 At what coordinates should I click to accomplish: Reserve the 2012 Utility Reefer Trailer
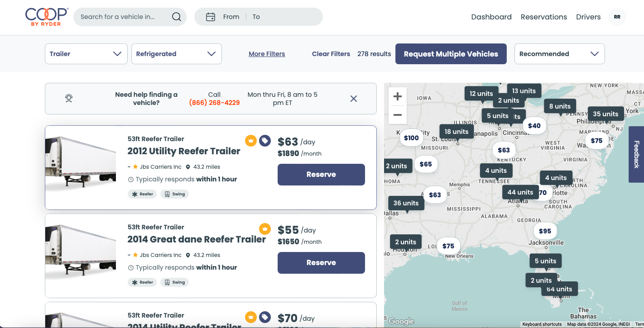pyautogui.click(x=321, y=175)
